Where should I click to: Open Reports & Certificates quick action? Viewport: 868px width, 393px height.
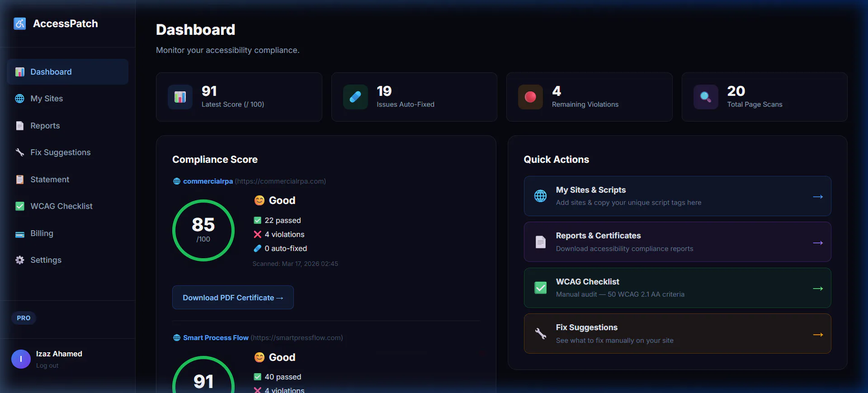pyautogui.click(x=677, y=242)
